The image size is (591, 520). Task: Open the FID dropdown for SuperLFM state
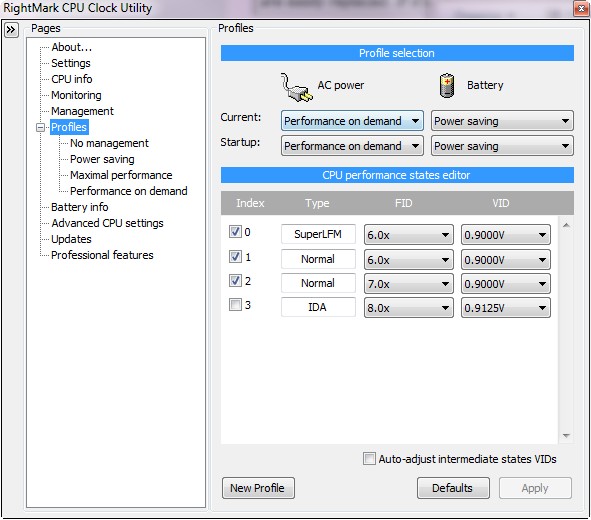(409, 235)
